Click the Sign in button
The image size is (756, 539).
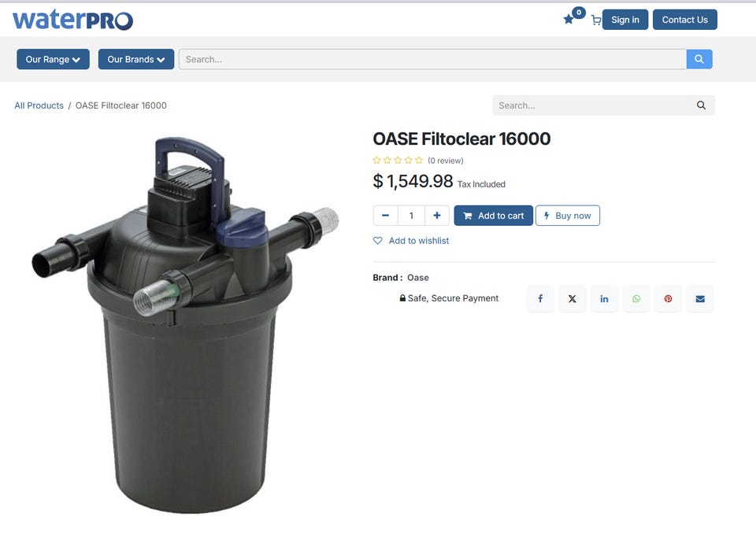tap(624, 20)
